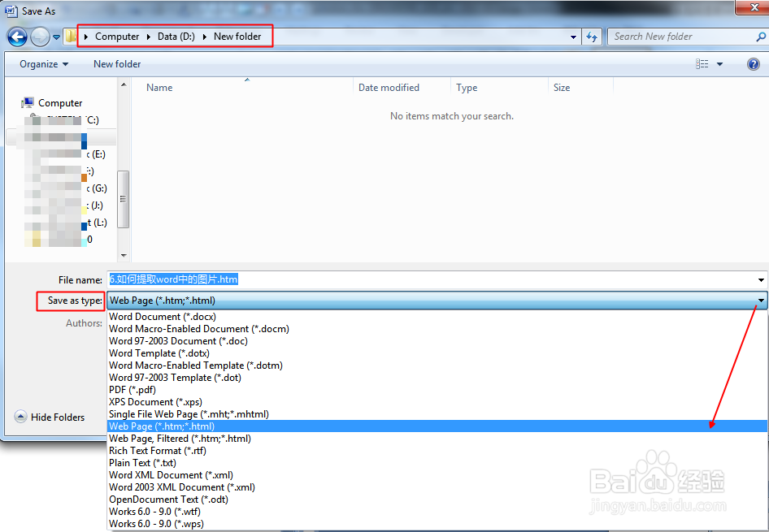The width and height of the screenshot is (769, 532).
Task: Choose Single File Web Page (*.mht;*.mhtml)
Action: click(x=437, y=414)
